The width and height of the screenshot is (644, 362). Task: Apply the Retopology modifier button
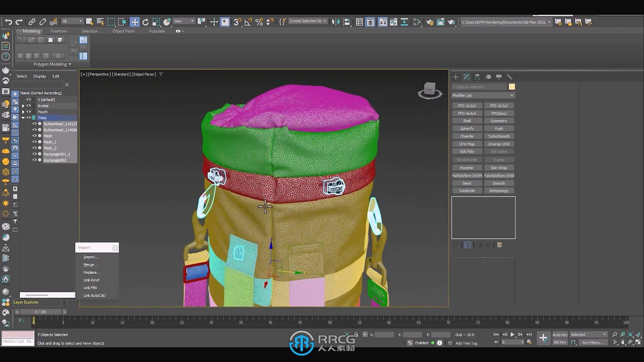[499, 191]
